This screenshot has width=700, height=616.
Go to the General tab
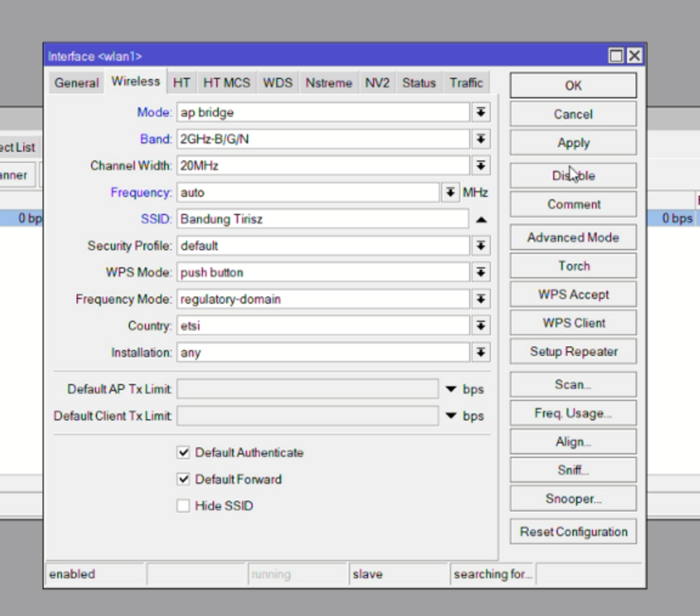[x=77, y=83]
